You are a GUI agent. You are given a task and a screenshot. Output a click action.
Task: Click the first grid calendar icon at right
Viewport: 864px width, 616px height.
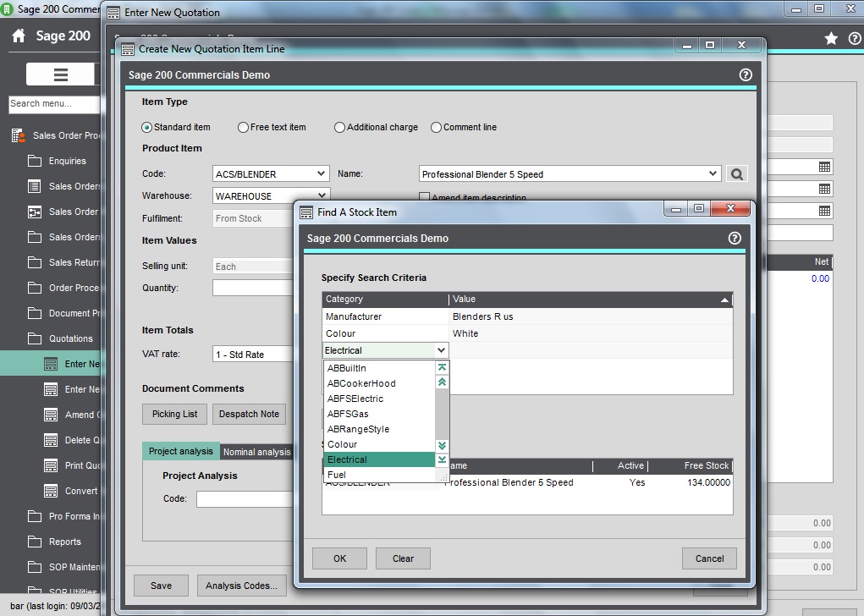[x=824, y=167]
